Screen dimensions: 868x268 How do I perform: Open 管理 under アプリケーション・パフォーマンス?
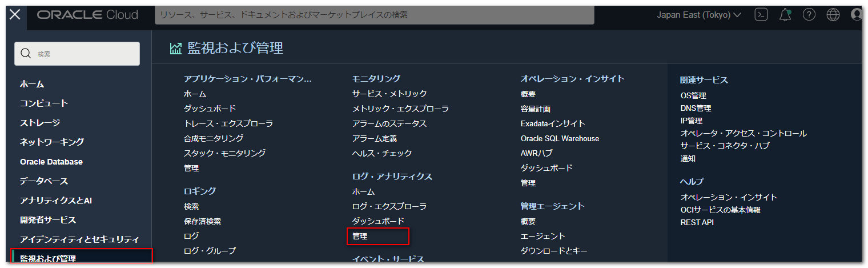191,168
